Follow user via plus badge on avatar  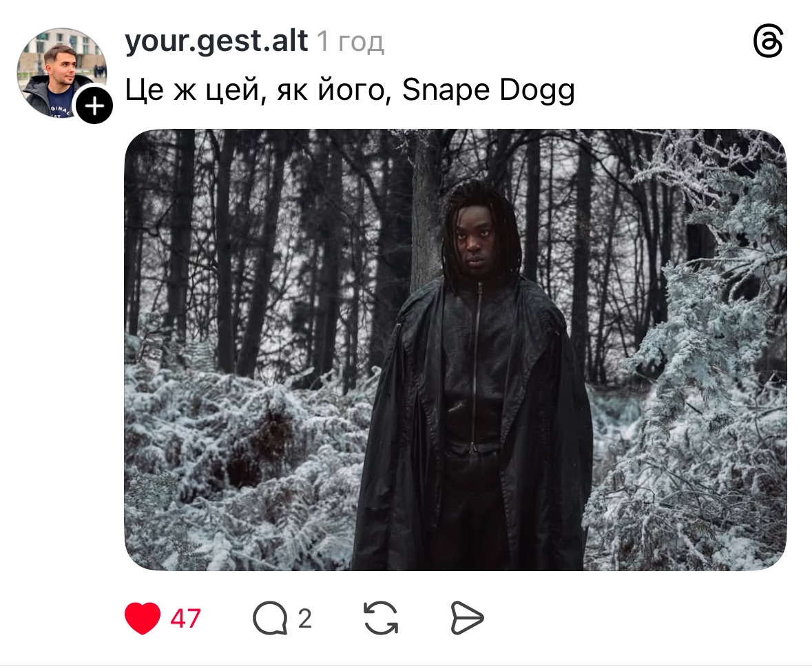click(94, 106)
